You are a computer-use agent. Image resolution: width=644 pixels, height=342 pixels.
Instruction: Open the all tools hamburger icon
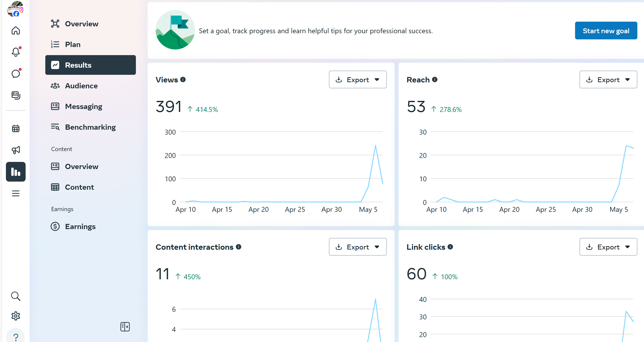16,193
